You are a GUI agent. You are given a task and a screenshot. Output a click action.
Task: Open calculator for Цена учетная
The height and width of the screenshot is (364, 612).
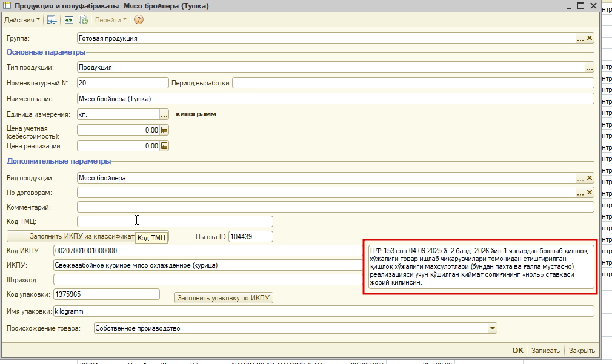click(x=164, y=130)
